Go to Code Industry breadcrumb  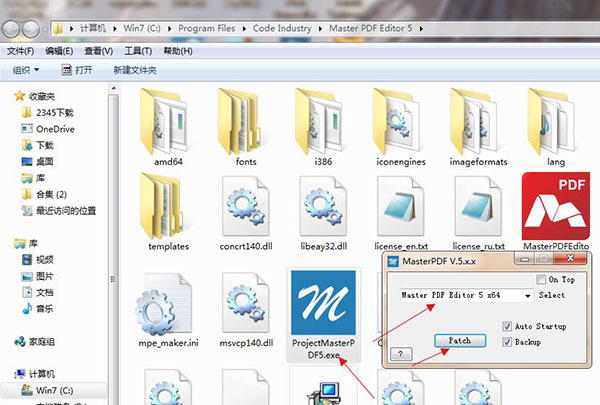282,29
